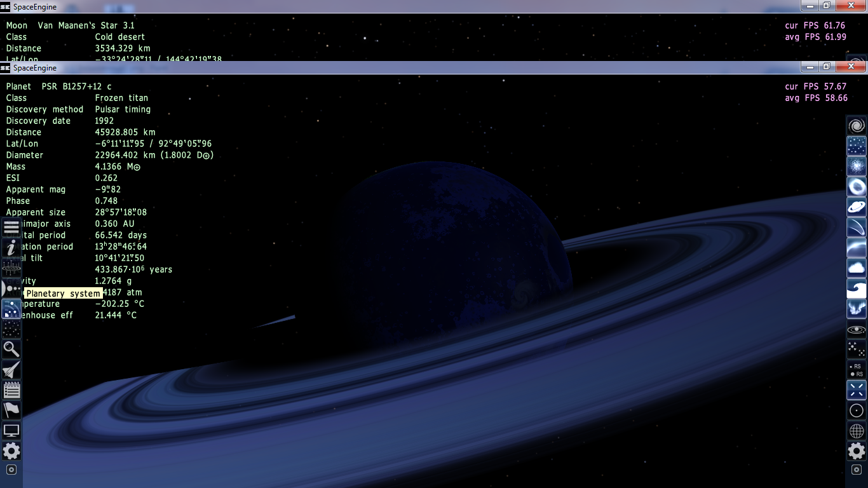868x488 pixels.
Task: Click the 'Pulsar timing' discovery method value
Action: click(x=123, y=109)
